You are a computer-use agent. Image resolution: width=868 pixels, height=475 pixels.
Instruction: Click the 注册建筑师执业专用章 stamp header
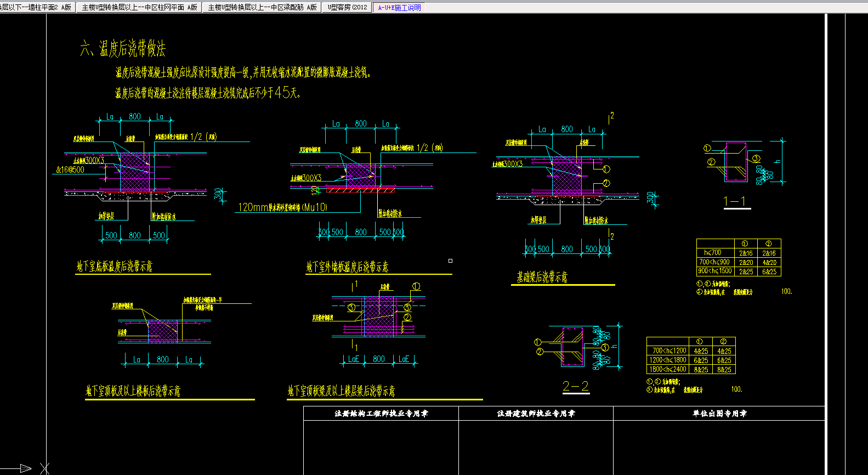(536, 414)
